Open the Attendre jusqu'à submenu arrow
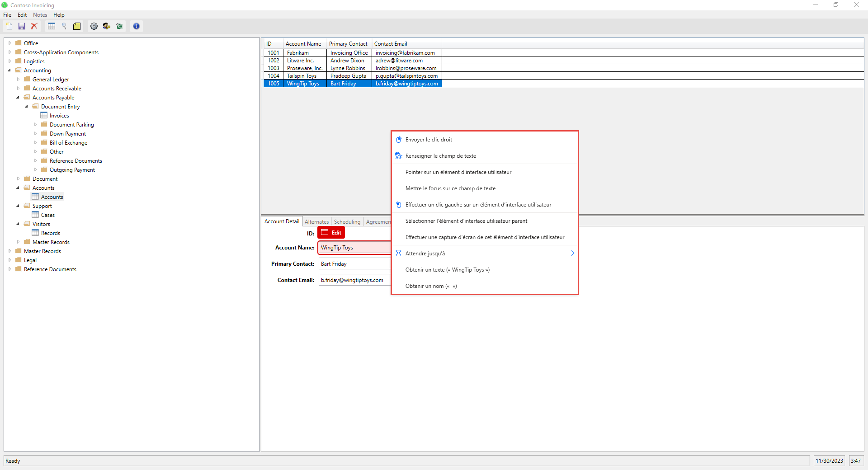Viewport: 868px width, 470px height. coord(572,254)
